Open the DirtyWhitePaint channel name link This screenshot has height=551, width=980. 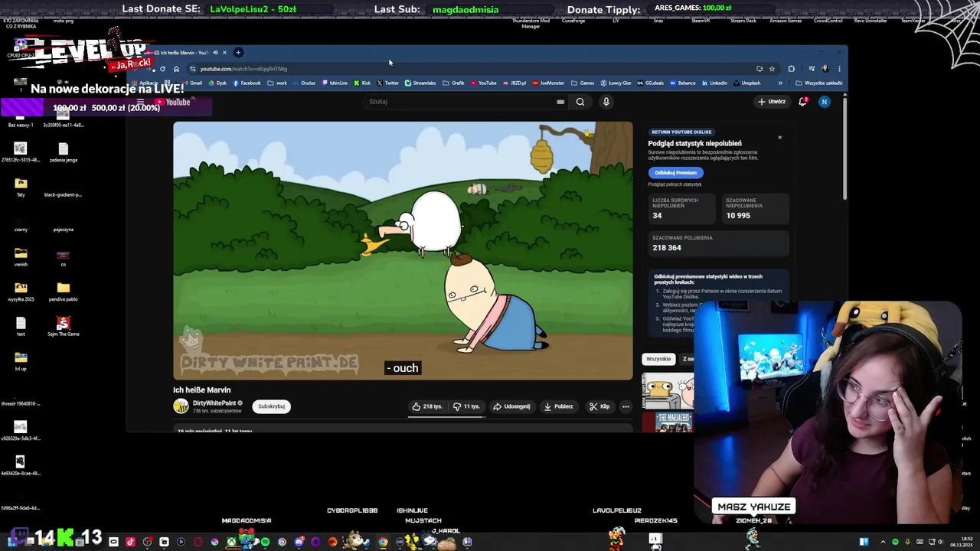[214, 403]
